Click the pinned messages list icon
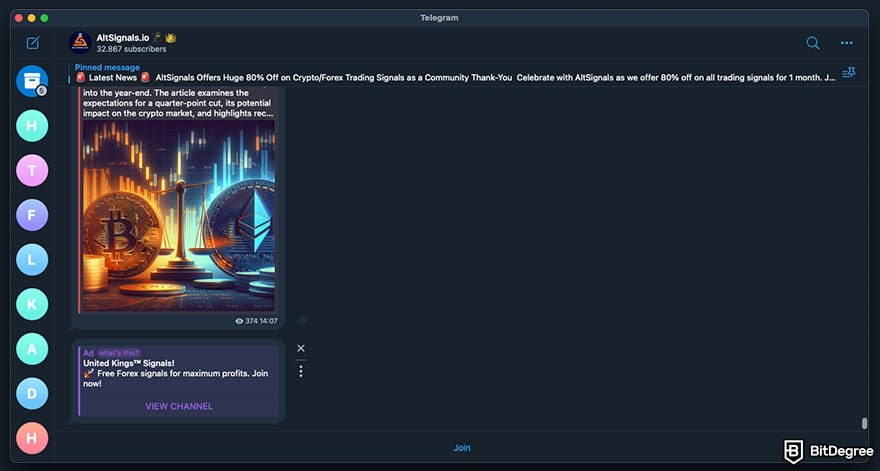Image resolution: width=880 pixels, height=471 pixels. pos(849,72)
